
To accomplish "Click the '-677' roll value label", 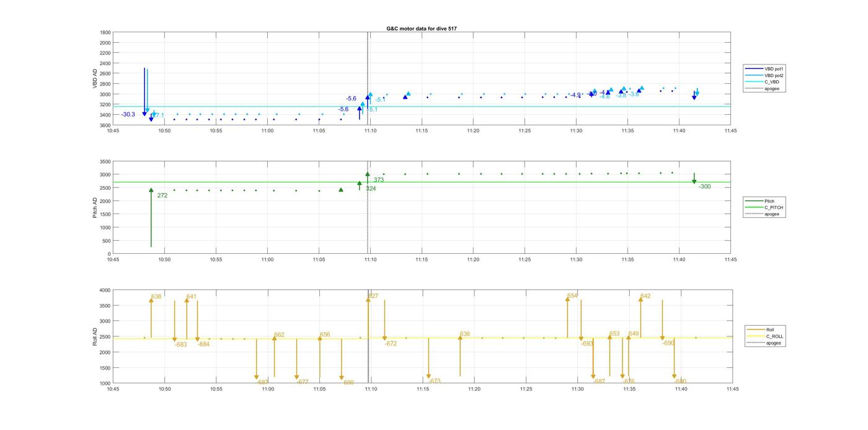I will (303, 382).
